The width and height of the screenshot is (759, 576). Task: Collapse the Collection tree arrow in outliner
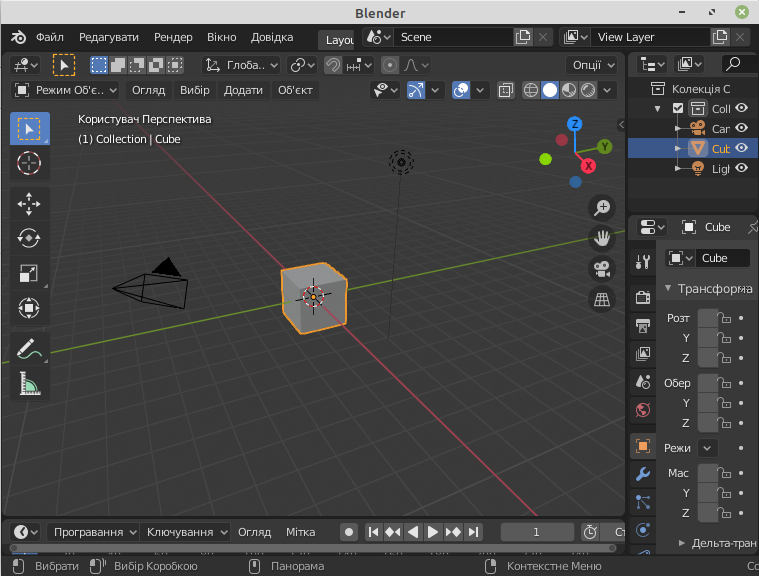(657, 109)
